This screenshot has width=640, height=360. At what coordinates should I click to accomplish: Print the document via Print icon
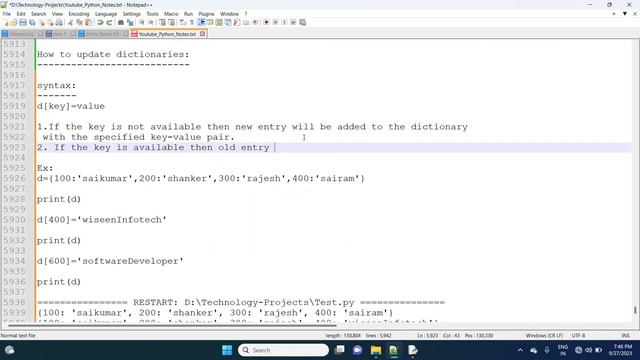(x=59, y=22)
